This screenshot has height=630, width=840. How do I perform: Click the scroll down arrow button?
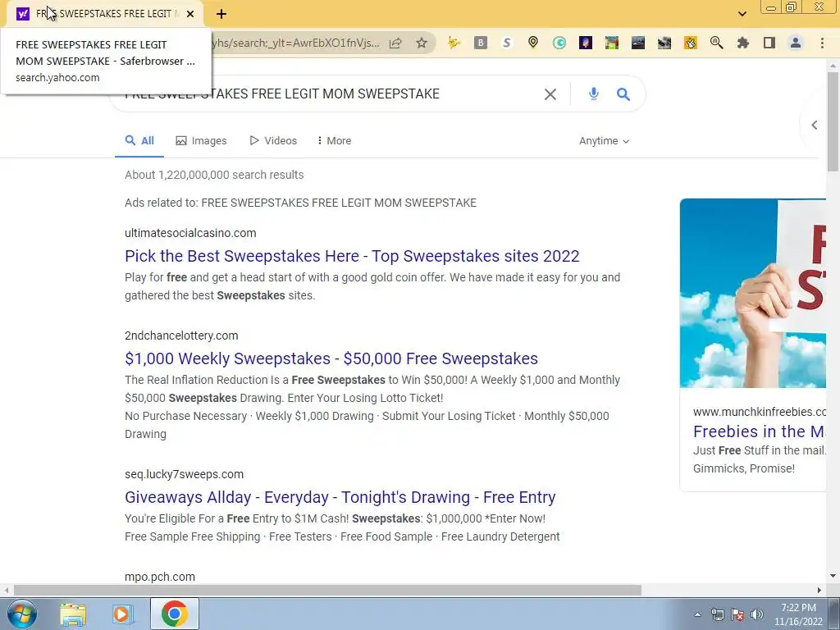click(833, 576)
